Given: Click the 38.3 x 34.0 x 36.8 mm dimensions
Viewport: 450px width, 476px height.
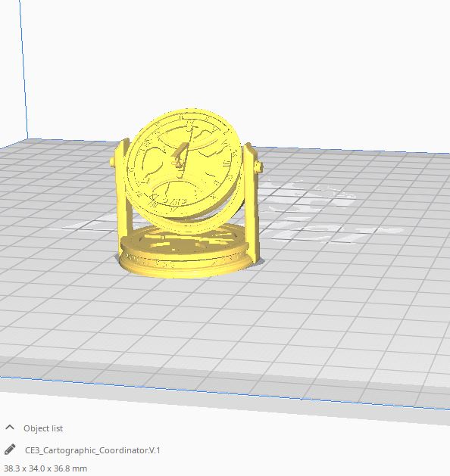Looking at the screenshot, I should click(x=45, y=468).
